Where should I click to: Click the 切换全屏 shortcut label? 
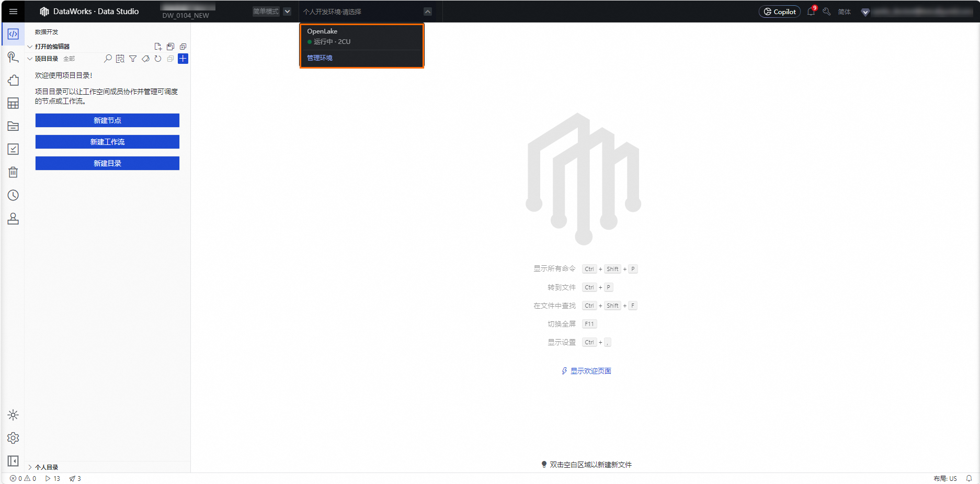coord(562,324)
